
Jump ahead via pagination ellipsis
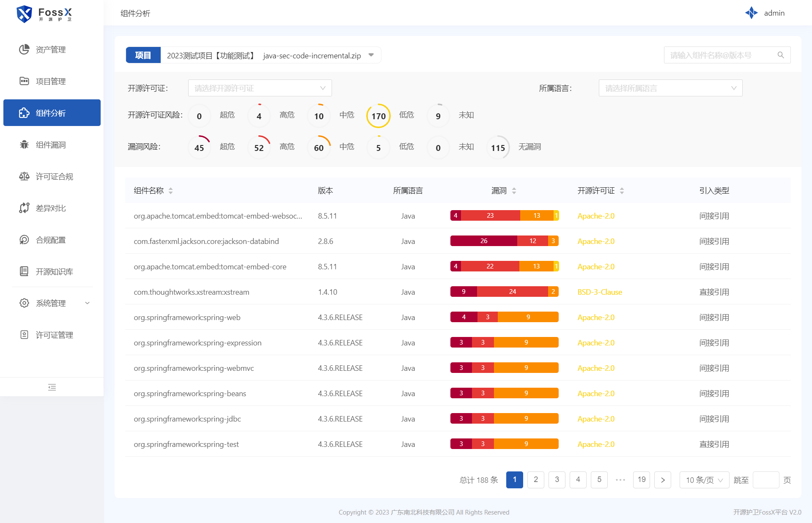(x=620, y=480)
